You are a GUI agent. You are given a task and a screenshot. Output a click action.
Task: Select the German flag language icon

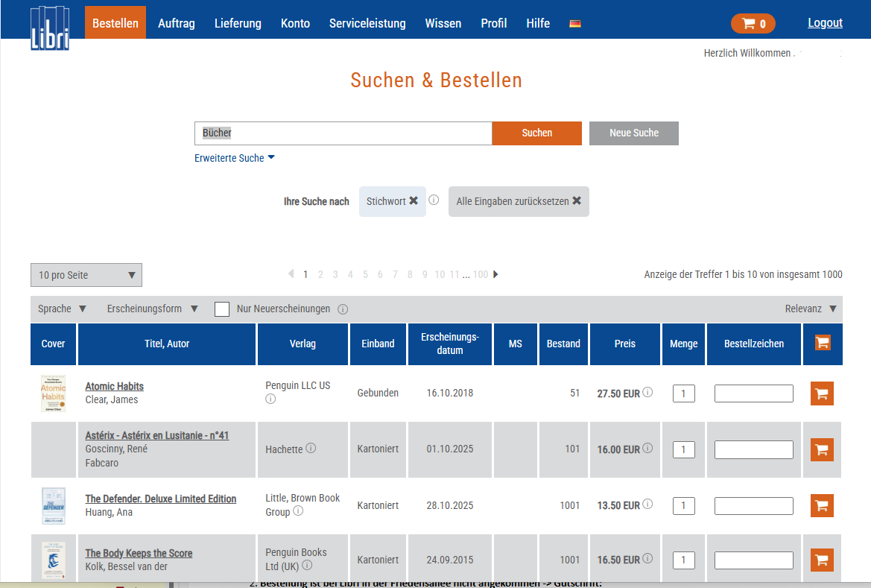575,23
